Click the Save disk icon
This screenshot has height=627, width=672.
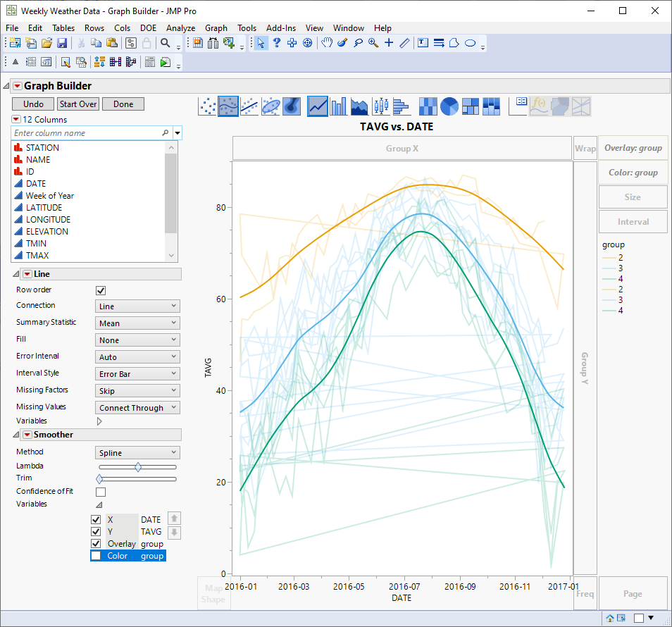[62, 44]
